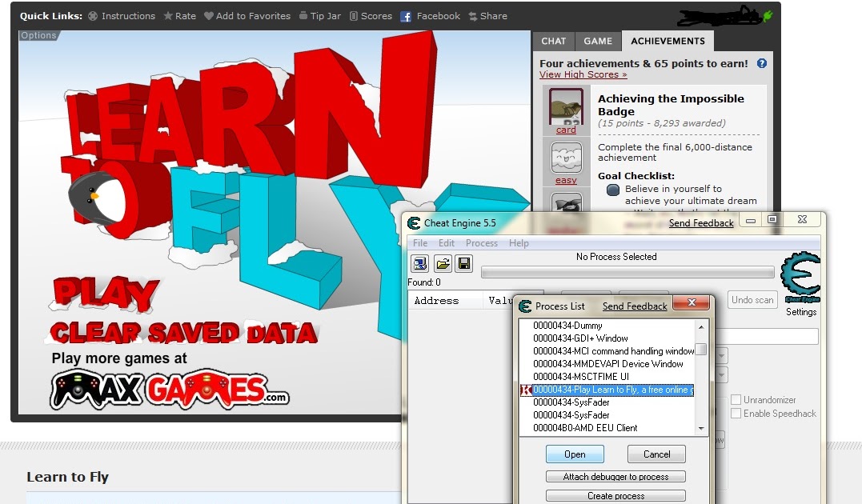The height and width of the screenshot is (504, 862).
Task: Minimize the Cheat Engine window
Action: (x=751, y=220)
